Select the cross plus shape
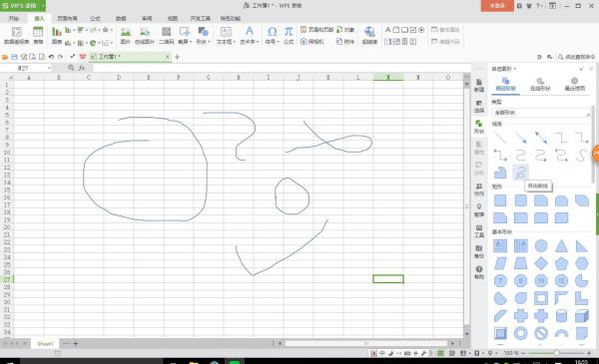Image resolution: width=599 pixels, height=364 pixels. [521, 316]
